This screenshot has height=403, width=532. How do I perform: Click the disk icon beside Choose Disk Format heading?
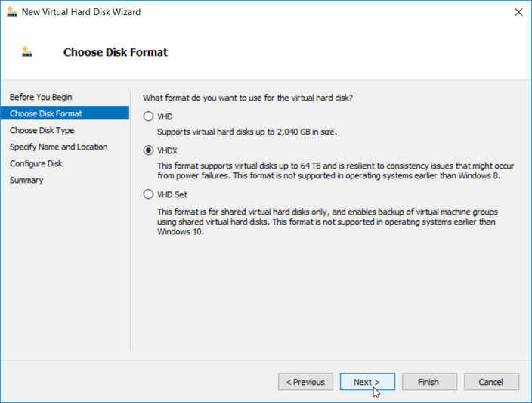(x=27, y=51)
